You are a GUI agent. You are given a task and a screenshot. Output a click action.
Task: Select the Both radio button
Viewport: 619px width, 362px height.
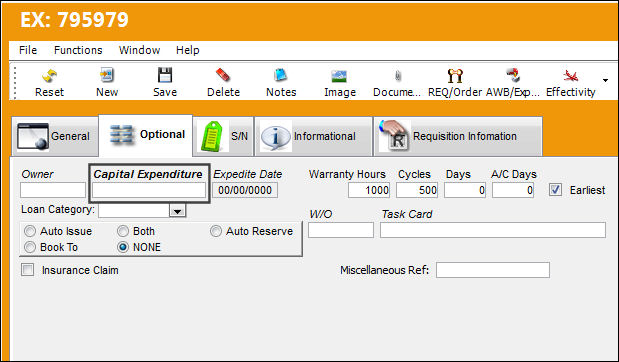[x=123, y=231]
